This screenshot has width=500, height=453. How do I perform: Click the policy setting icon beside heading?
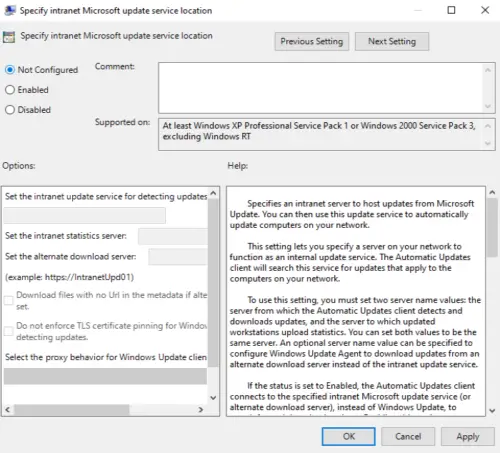point(9,37)
